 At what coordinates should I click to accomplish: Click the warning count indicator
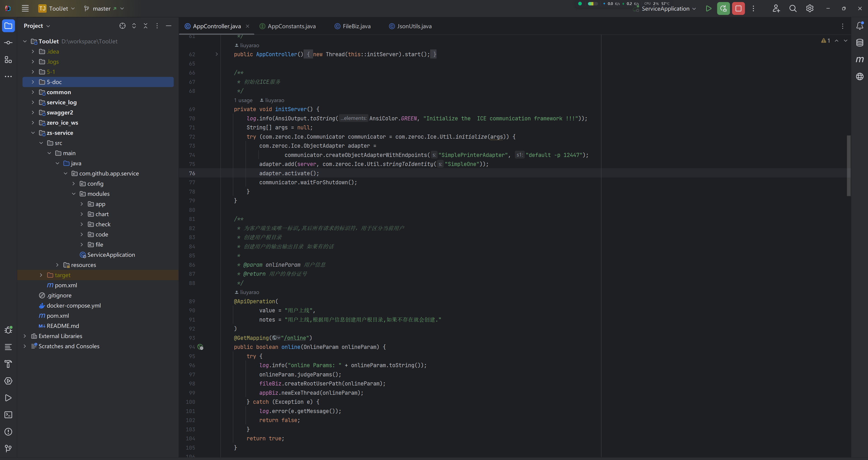coord(826,41)
